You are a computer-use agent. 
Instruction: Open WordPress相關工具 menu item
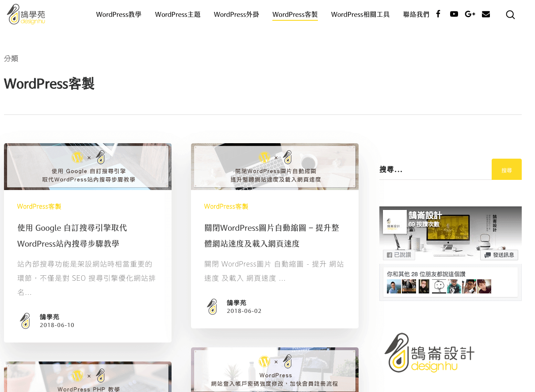[x=360, y=15]
